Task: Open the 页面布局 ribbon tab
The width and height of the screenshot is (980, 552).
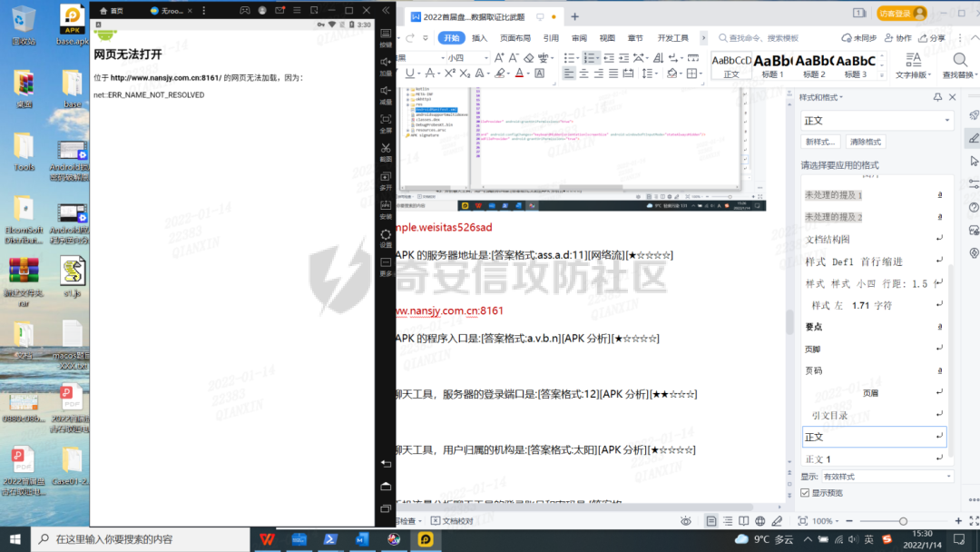Action: click(x=514, y=38)
